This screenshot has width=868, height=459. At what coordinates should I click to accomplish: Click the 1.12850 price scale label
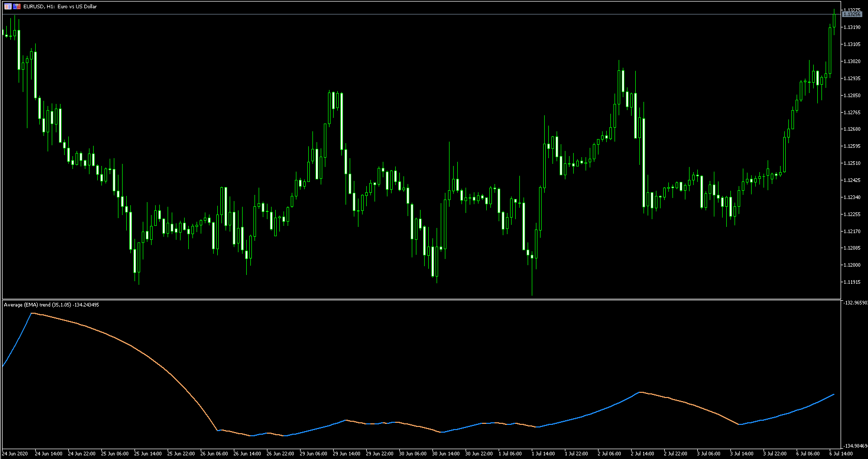click(851, 96)
